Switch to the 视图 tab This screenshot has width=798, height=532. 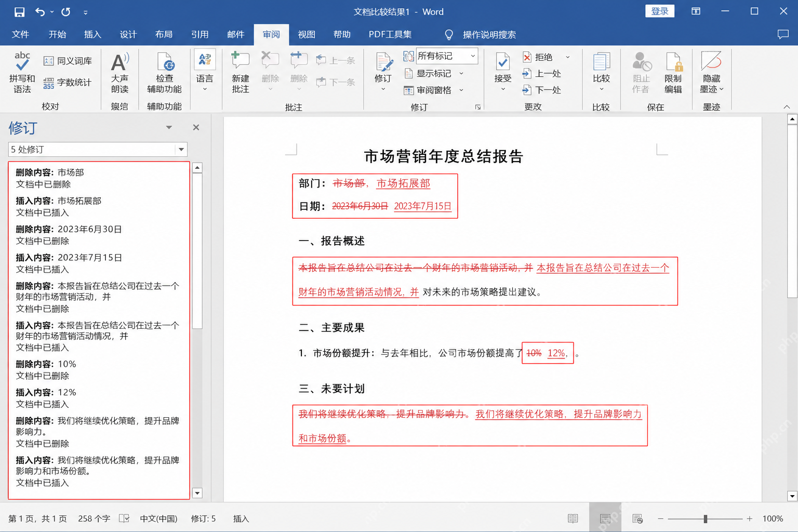coord(307,34)
